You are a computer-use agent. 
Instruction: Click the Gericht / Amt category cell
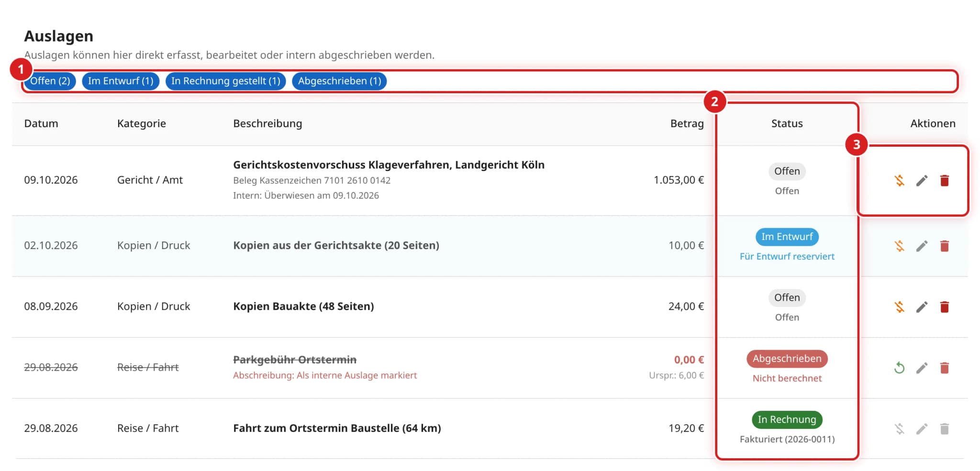point(150,180)
